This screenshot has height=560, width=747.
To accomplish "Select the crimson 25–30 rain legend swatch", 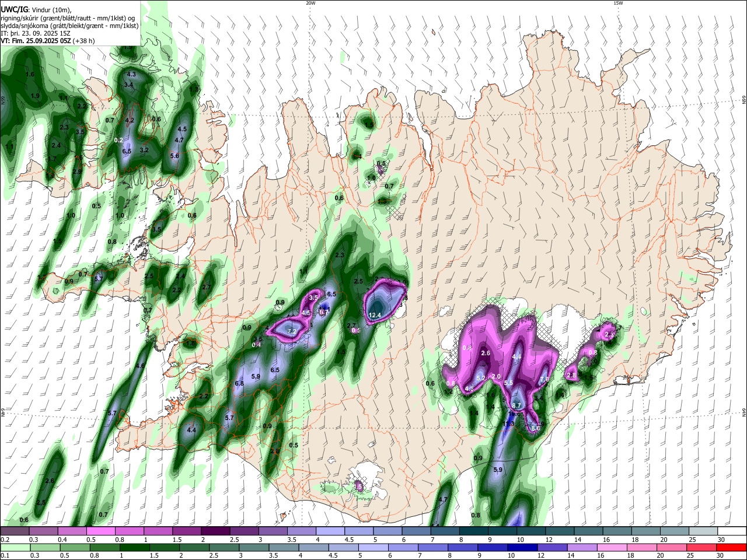I will click(701, 547).
